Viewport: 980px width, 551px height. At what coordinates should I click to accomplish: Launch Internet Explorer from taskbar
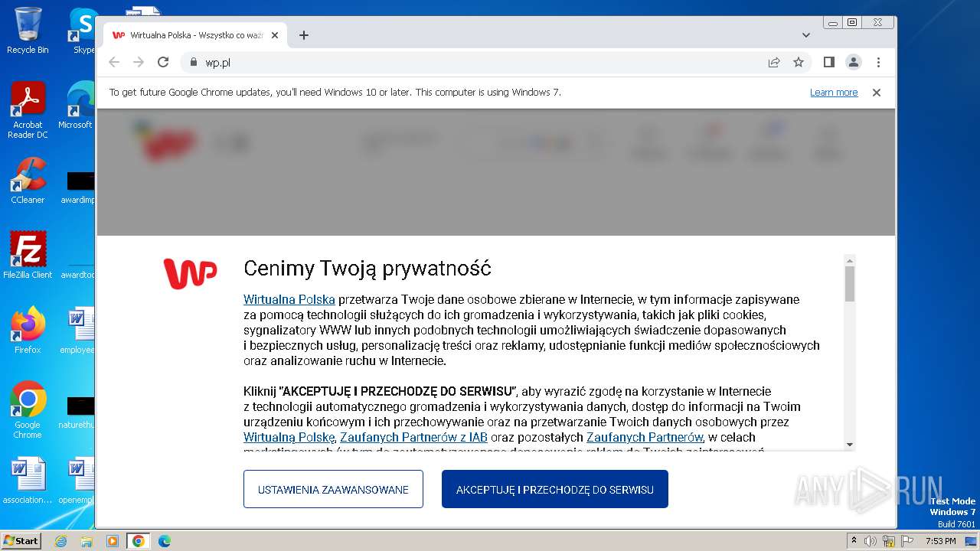(x=61, y=541)
